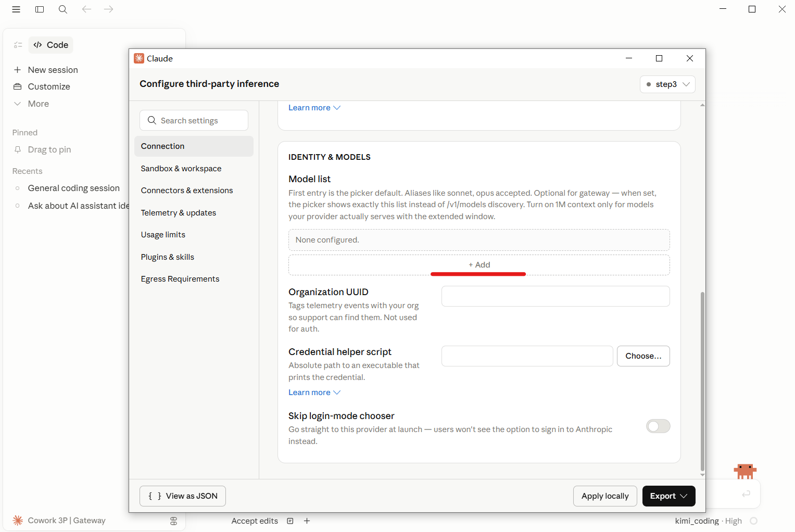Click Cowork 3P | Gateway label
The width and height of the screenshot is (795, 532).
[67, 520]
